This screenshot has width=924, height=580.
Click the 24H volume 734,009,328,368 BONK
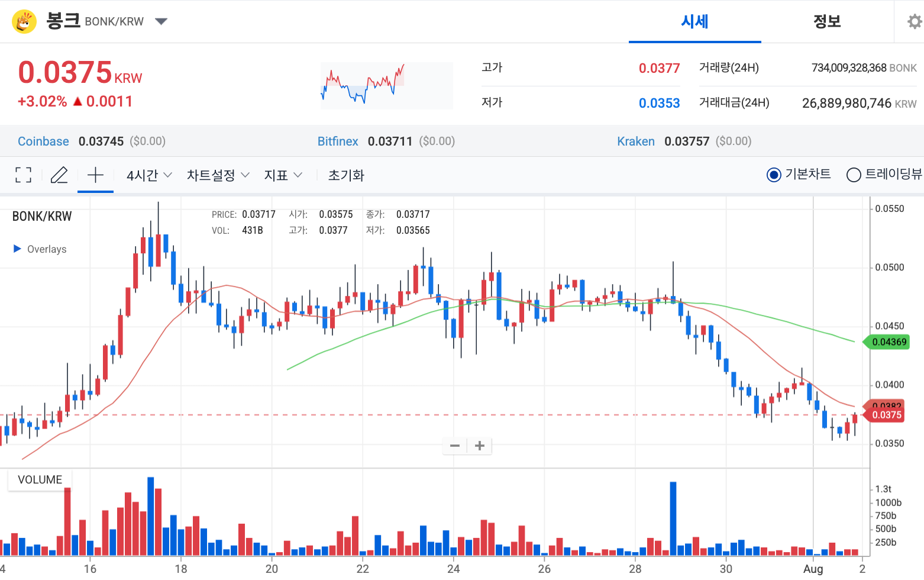pos(864,68)
